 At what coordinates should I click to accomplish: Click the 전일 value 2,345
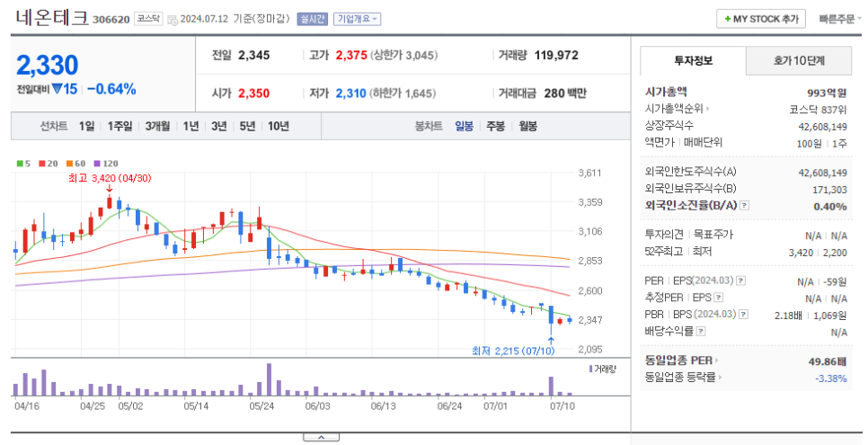click(x=254, y=56)
